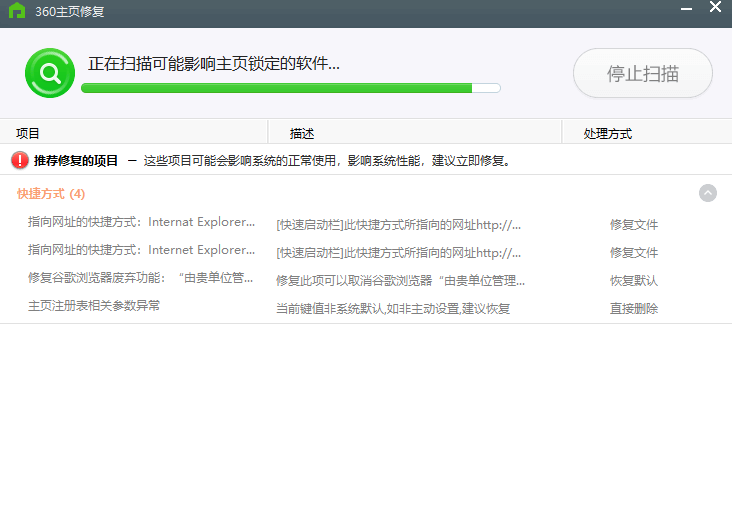
Task: Select the 主页注册表相关参数异常 item
Action: 94,306
